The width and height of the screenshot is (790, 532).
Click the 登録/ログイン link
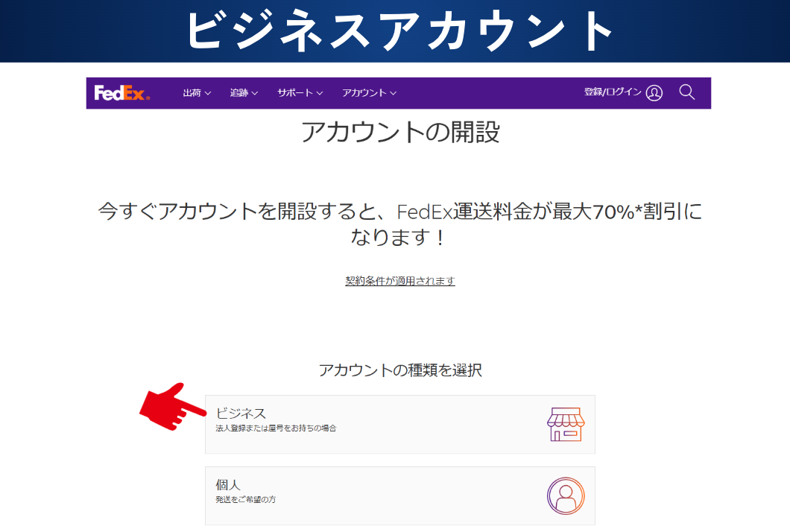click(x=613, y=92)
